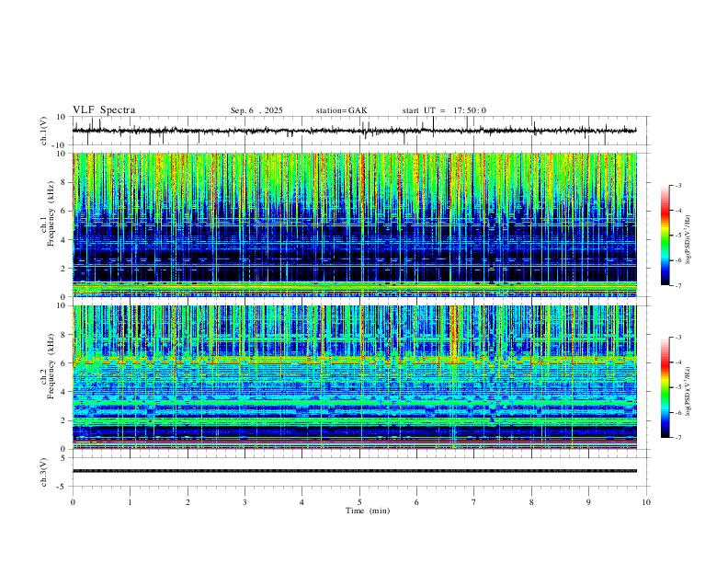Click the ch.1 spectrogram panel
728x563 pixels.
354,224
